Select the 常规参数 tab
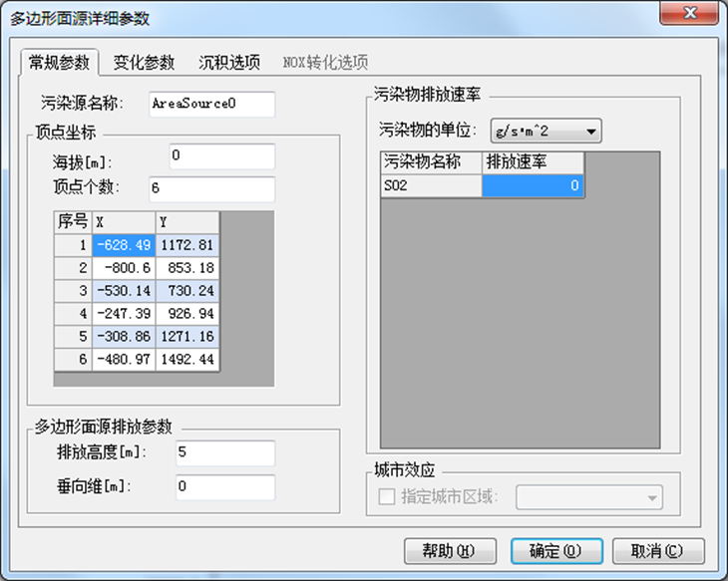 [59, 62]
